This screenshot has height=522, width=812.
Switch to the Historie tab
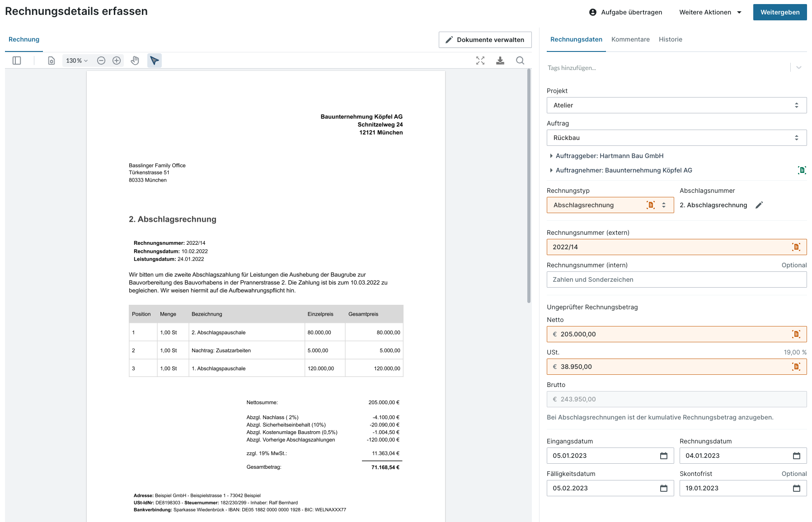670,39
